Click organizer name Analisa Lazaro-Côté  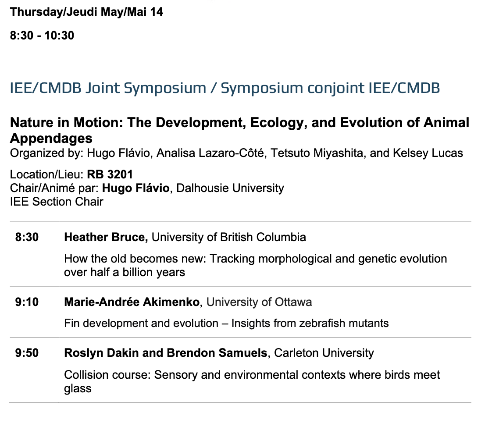(x=210, y=153)
